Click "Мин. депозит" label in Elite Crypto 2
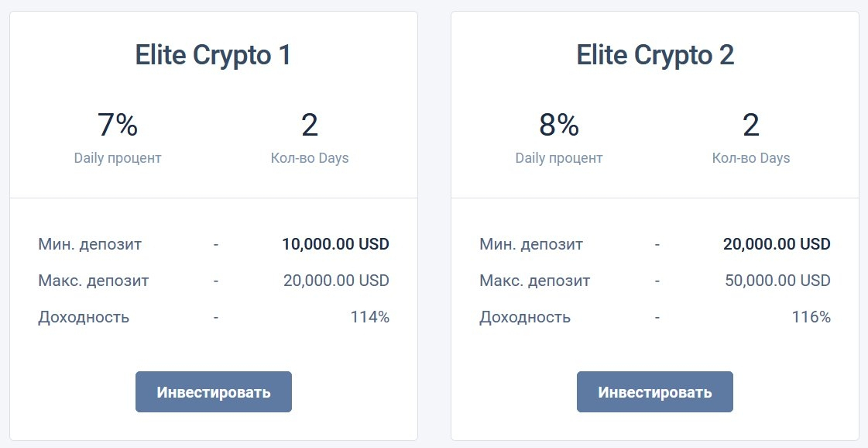The width and height of the screenshot is (868, 448). pyautogui.click(x=531, y=245)
